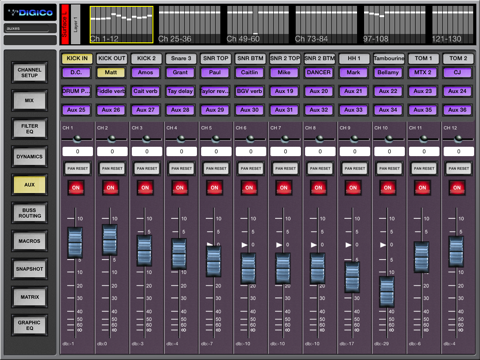
Task: Select the DANCER aux send
Action: pos(319,72)
